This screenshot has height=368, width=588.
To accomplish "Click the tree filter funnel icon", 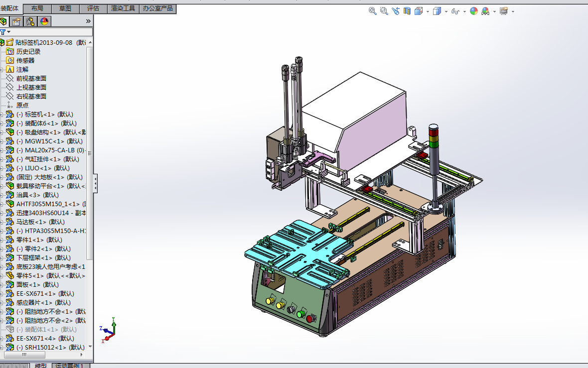I will point(2,32).
